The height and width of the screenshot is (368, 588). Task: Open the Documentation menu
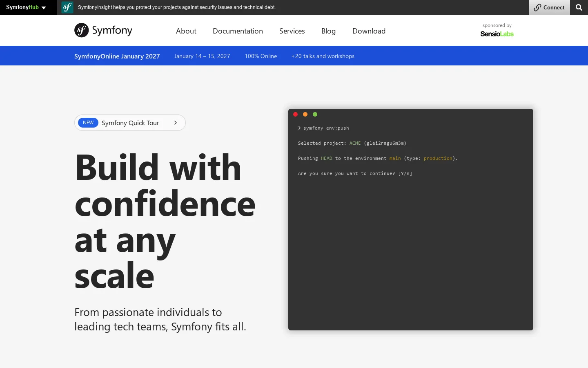238,31
